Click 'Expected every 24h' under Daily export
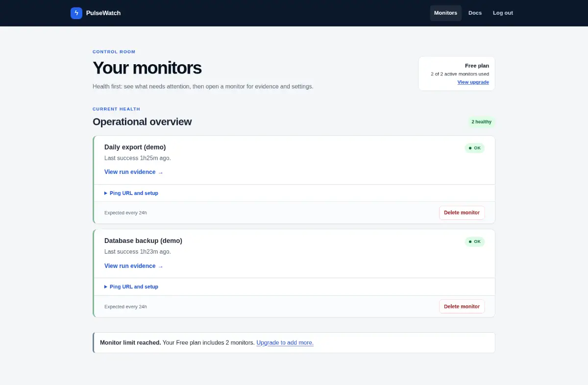The image size is (588, 385). (x=125, y=213)
